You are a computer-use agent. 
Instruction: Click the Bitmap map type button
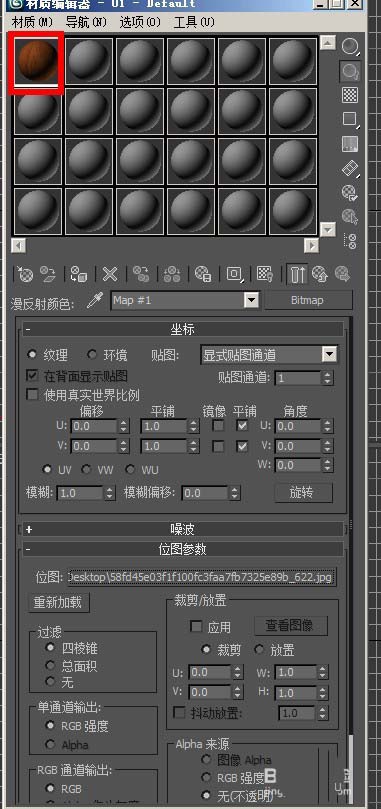(x=308, y=300)
